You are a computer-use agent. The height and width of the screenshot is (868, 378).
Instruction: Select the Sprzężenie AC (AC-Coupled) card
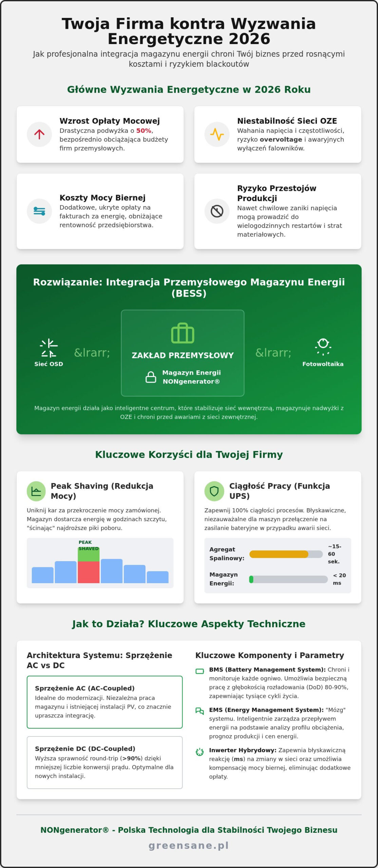105,702
